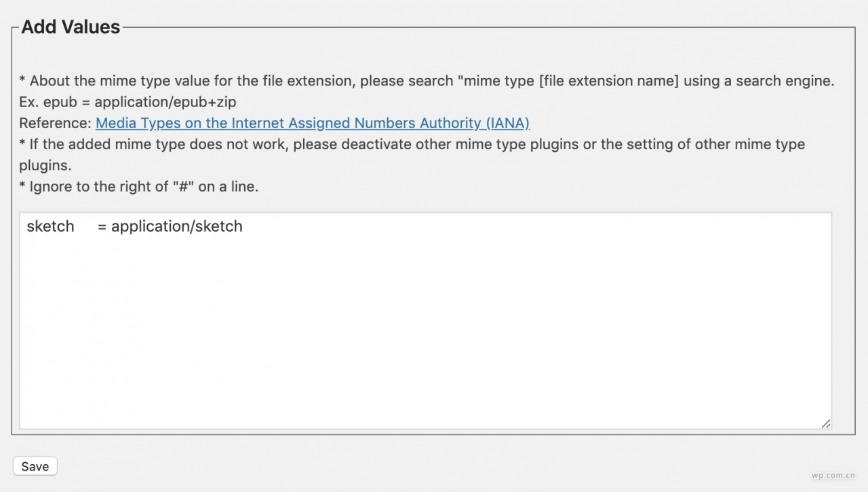The width and height of the screenshot is (868, 492).
Task: Click the lone word "plugins." on wrapped line
Action: [x=45, y=165]
